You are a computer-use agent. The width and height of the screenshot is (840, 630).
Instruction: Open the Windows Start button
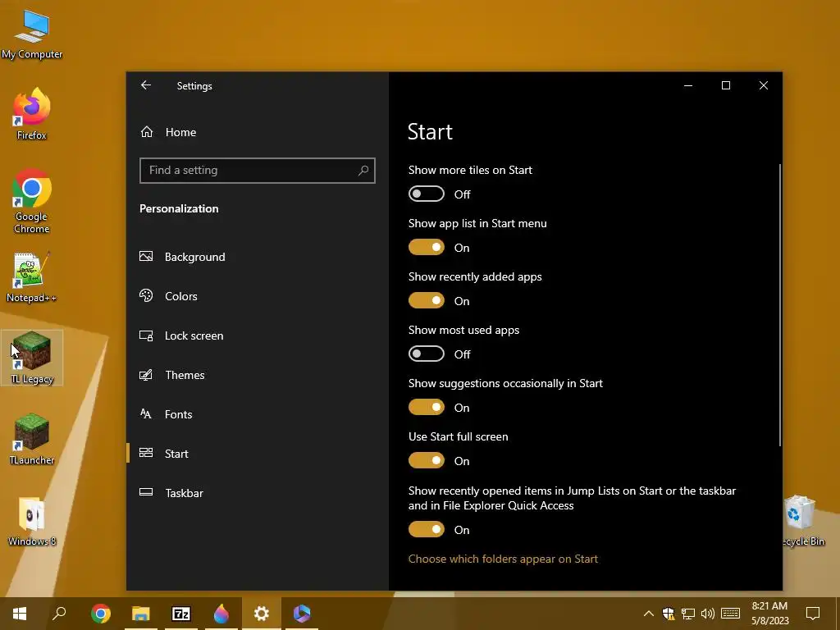(x=20, y=614)
